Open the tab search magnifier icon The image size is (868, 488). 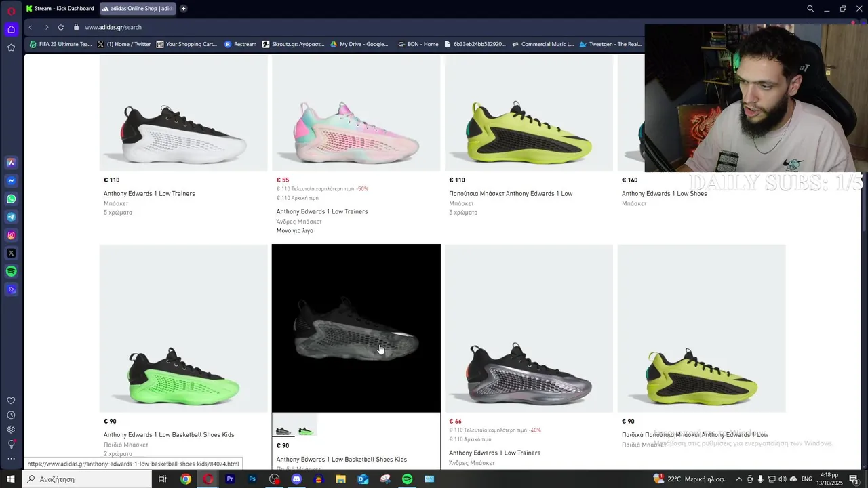(x=810, y=9)
